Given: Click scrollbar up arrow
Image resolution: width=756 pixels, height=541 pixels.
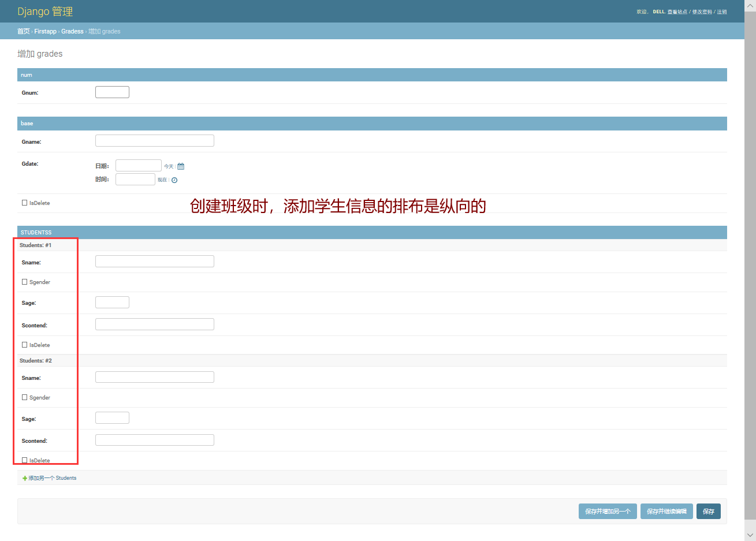Looking at the screenshot, I should [750, 5].
